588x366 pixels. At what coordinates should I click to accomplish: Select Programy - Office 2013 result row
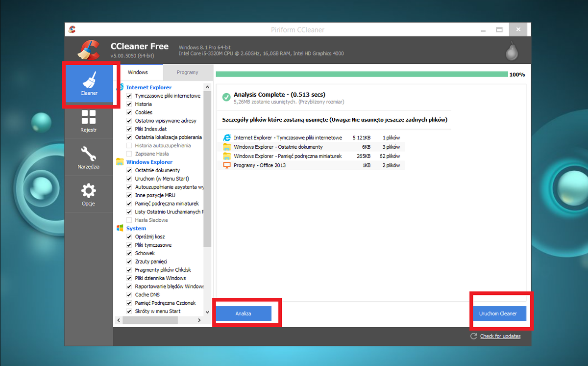(311, 165)
